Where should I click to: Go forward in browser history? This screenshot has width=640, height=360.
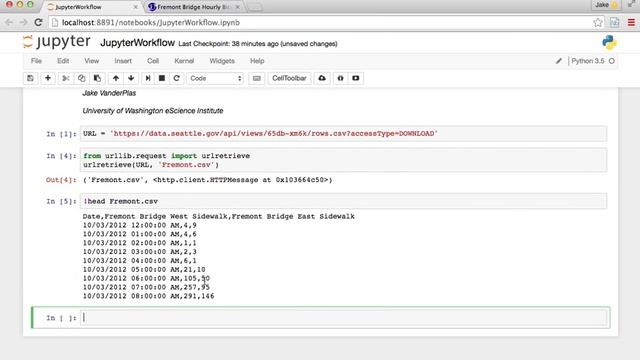[x=23, y=22]
